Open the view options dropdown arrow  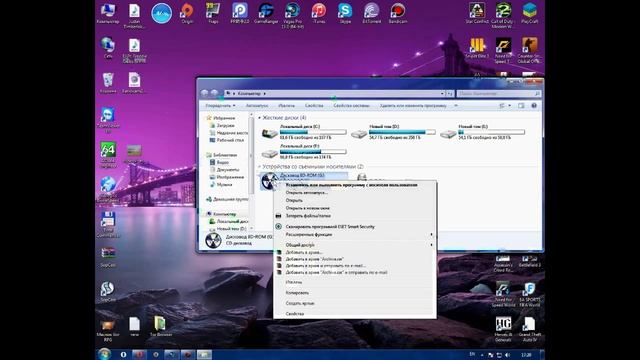click(x=509, y=106)
